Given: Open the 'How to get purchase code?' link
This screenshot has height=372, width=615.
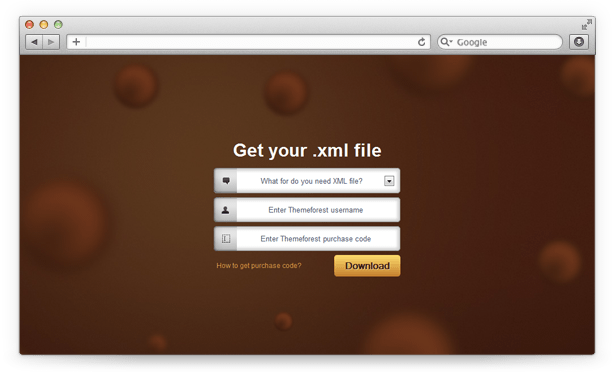Looking at the screenshot, I should tap(259, 266).
